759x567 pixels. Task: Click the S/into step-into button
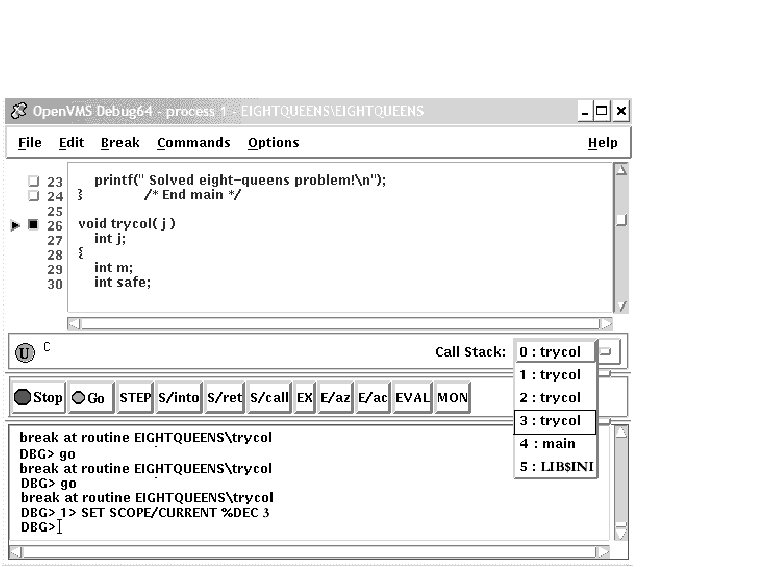point(179,398)
